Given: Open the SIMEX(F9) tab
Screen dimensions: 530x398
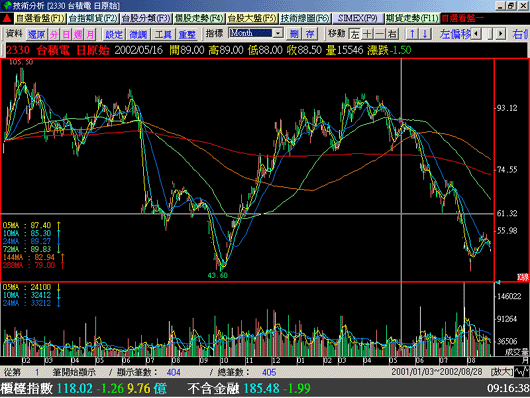Looking at the screenshot, I should click(358, 18).
